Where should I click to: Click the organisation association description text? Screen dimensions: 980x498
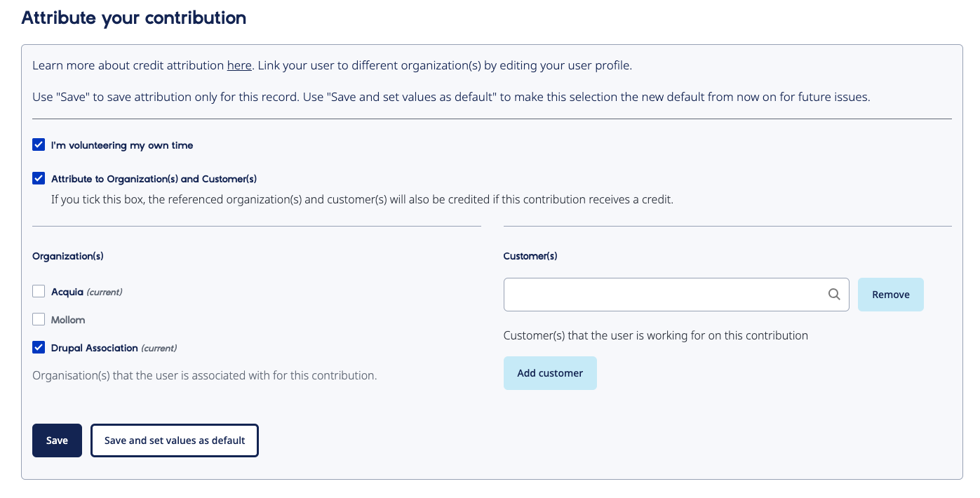(x=205, y=375)
